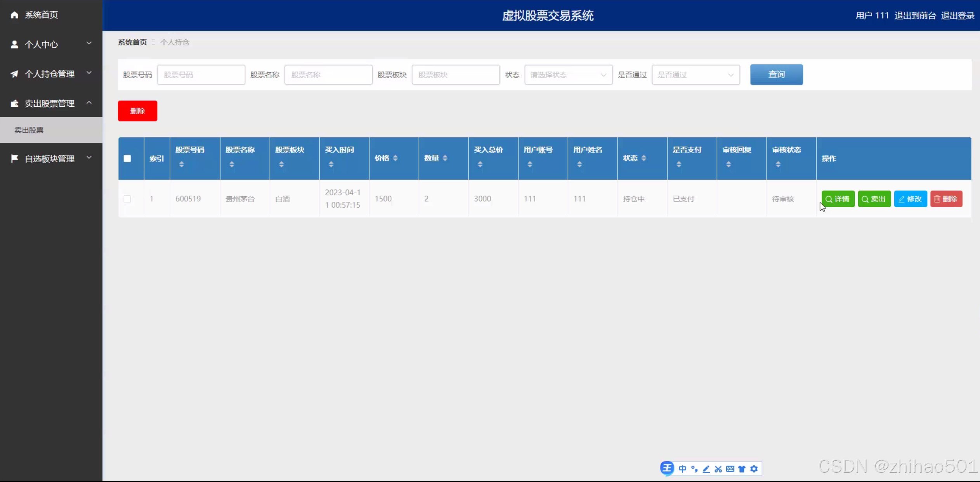Click the home icon beside 系统首页
980x482 pixels.
click(x=14, y=15)
